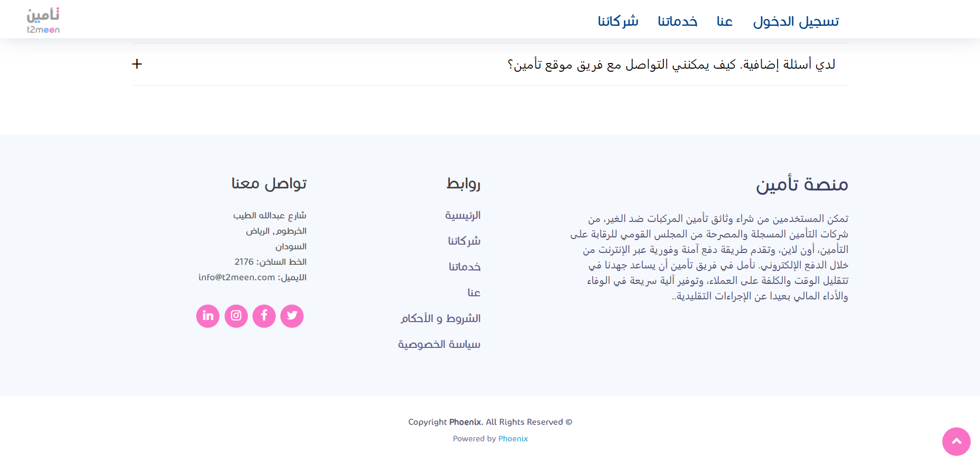Click the scroll-to-top arrow button
This screenshot has width=980, height=462.
click(x=956, y=441)
